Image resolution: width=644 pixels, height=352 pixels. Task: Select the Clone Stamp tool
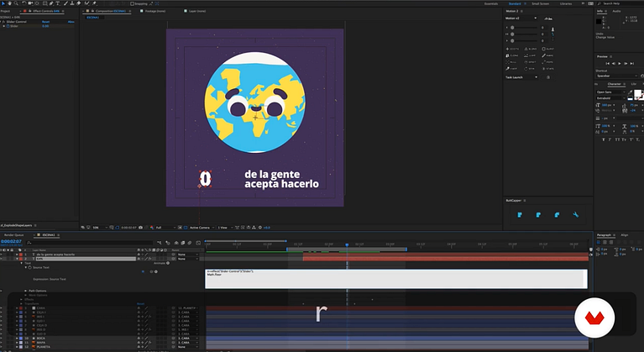72,3
